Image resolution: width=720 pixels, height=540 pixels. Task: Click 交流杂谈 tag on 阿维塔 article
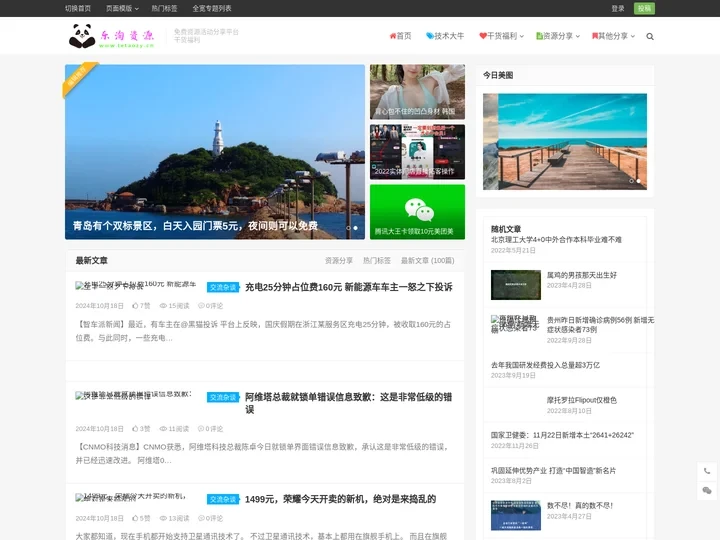(x=223, y=397)
